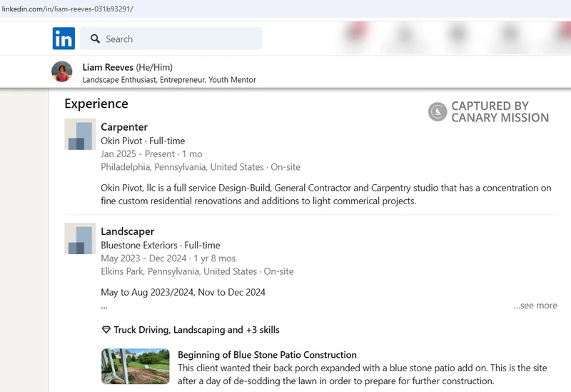This screenshot has width=571, height=392.
Task: Click the Bluestone Exteriors company logo
Action: tap(80, 238)
